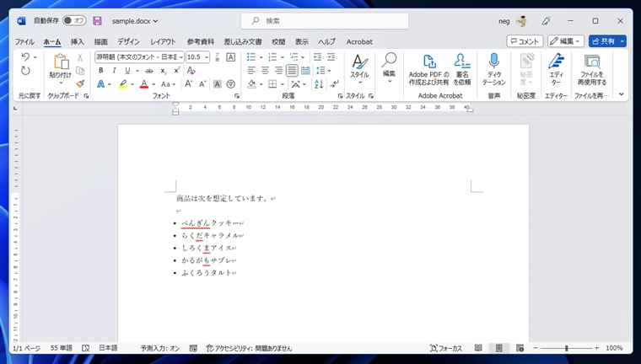The image size is (641, 364).
Task: Click the 55 単語 word count
Action: tap(62, 348)
